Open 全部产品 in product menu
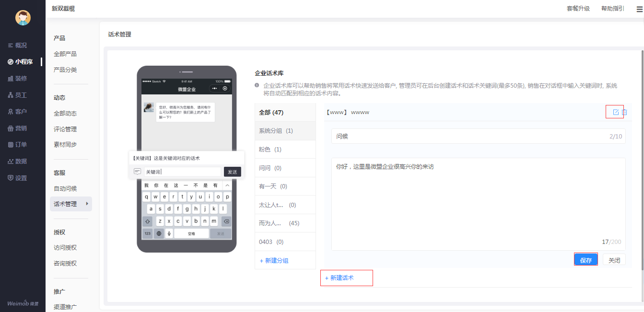The image size is (644, 312). click(65, 54)
